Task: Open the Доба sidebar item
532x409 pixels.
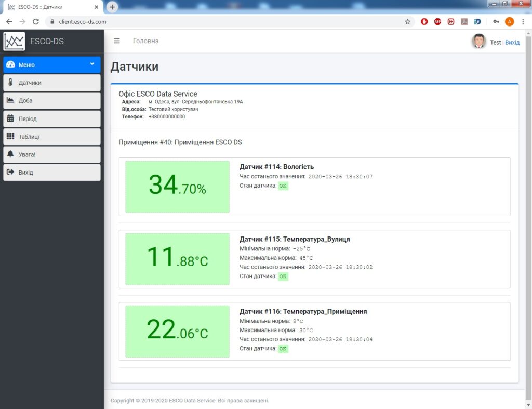Action: [52, 100]
